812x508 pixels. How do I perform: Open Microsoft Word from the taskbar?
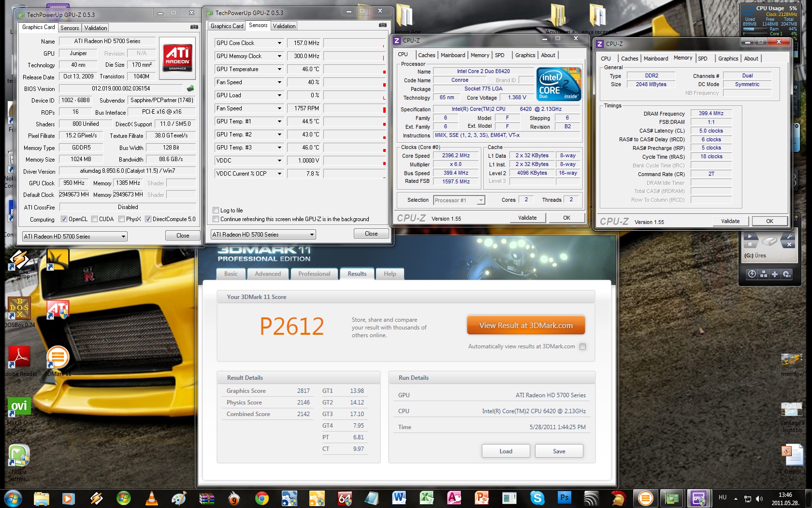[399, 498]
